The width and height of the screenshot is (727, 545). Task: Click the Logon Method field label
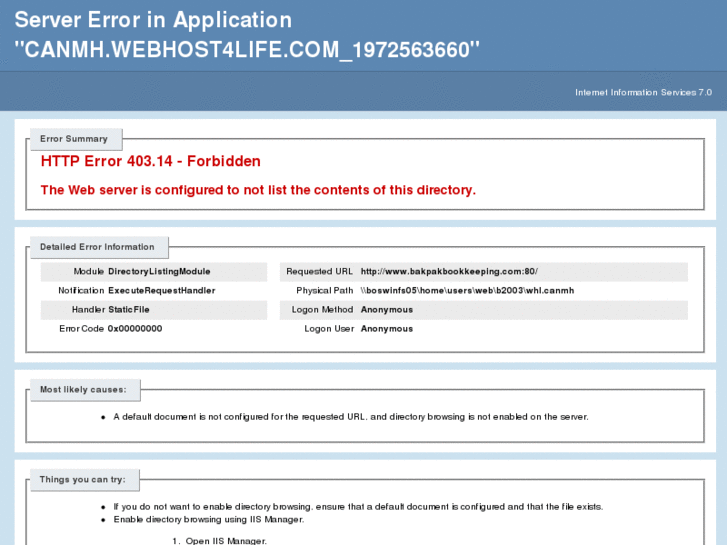(322, 309)
